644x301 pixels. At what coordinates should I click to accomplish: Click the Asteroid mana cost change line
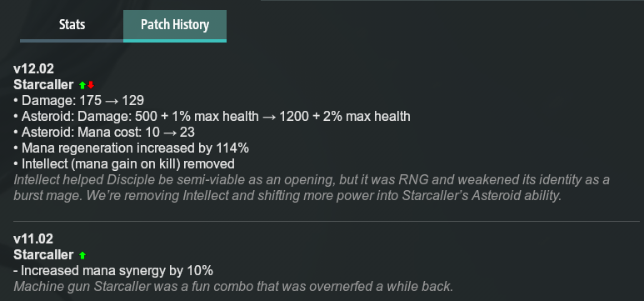(104, 132)
